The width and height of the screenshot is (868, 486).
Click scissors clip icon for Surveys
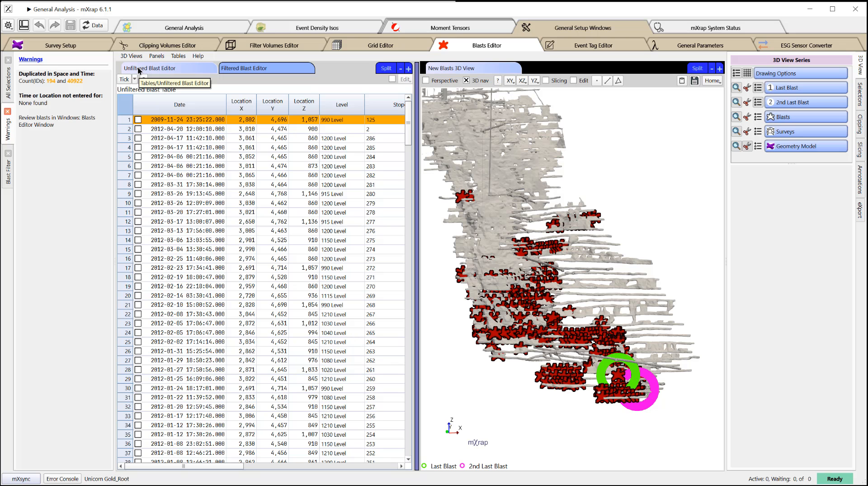coord(747,132)
